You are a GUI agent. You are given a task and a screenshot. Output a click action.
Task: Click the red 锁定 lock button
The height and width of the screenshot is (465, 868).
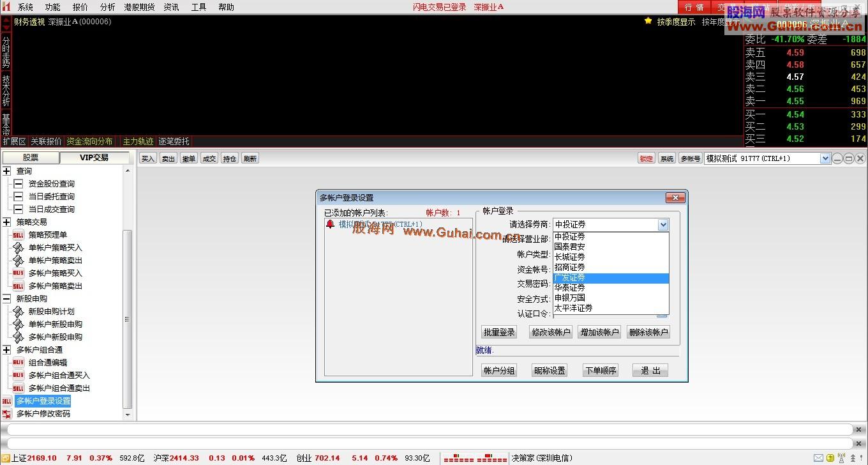tap(647, 158)
